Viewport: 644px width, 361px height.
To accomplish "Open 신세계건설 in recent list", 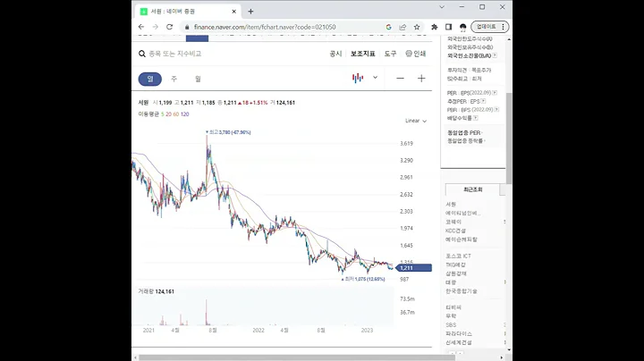I will (459, 342).
